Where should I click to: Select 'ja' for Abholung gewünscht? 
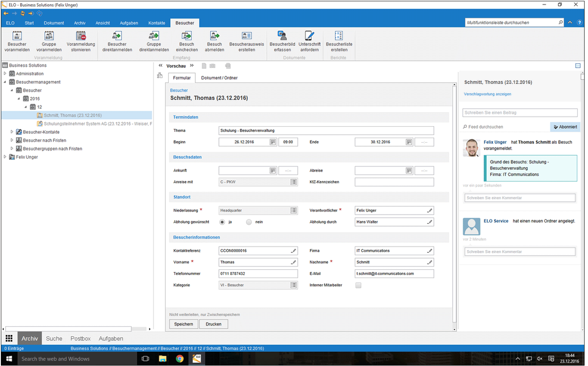pos(222,222)
